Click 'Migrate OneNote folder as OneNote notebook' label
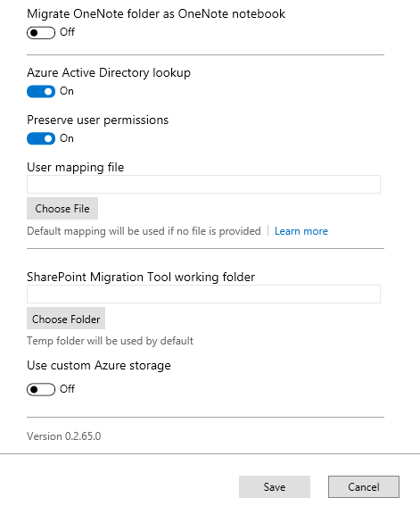This screenshot has height=506, width=420. coord(156,14)
